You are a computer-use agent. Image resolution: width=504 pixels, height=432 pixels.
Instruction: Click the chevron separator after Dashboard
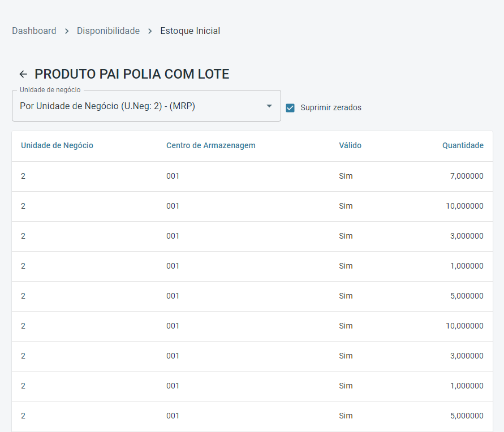click(67, 31)
